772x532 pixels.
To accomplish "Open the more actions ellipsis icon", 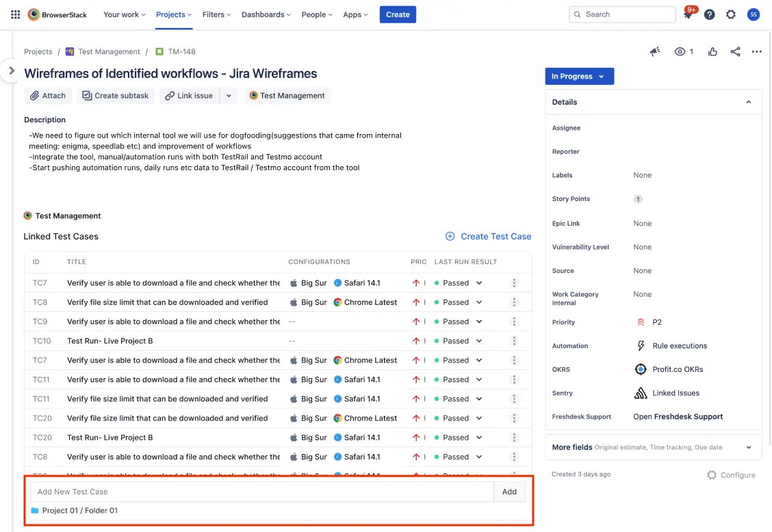I will pos(756,52).
